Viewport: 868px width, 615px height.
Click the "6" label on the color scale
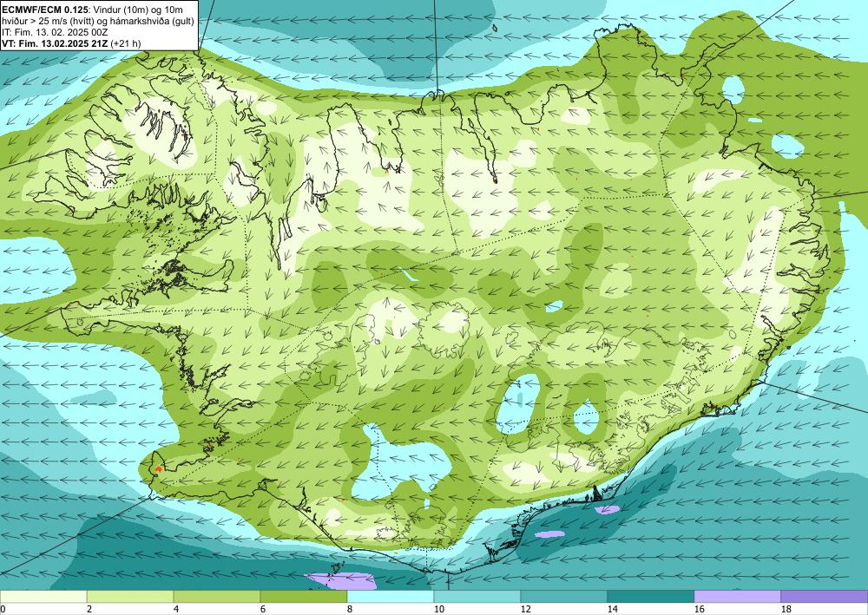click(x=263, y=610)
